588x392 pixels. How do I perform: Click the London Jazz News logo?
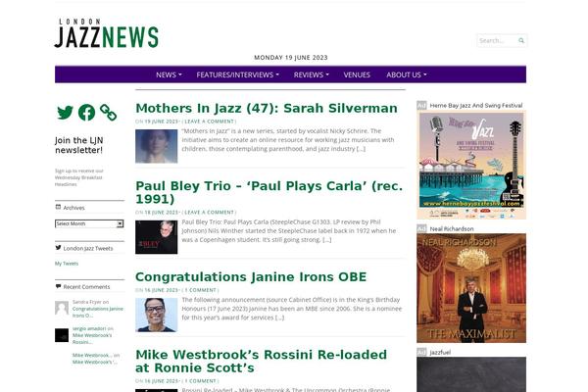click(x=106, y=33)
